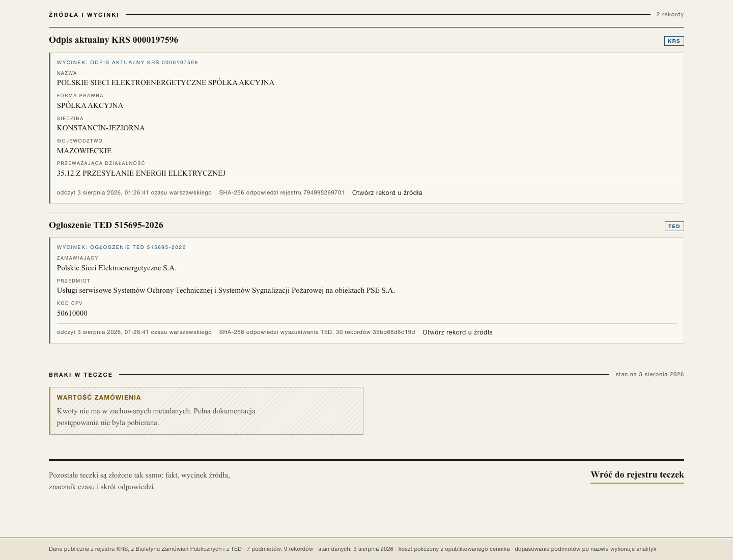Select the legal form value "SPÓŁKA AKCYJNA"
This screenshot has width=733, height=560.
tap(90, 105)
